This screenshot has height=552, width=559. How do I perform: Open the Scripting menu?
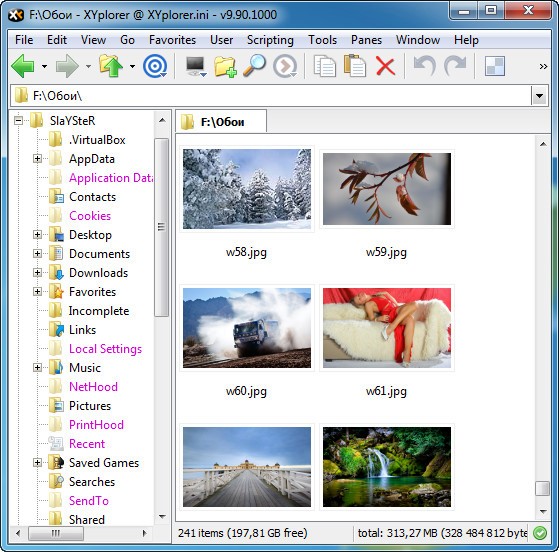click(270, 40)
